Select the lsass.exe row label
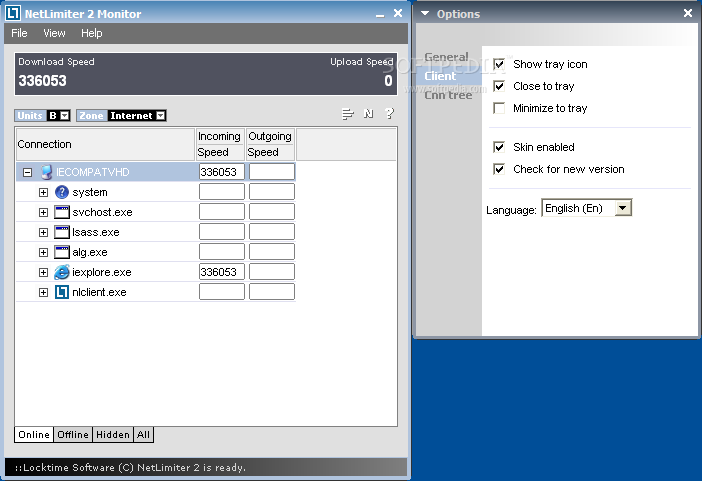Viewport: 702px width, 481px height. pos(96,232)
